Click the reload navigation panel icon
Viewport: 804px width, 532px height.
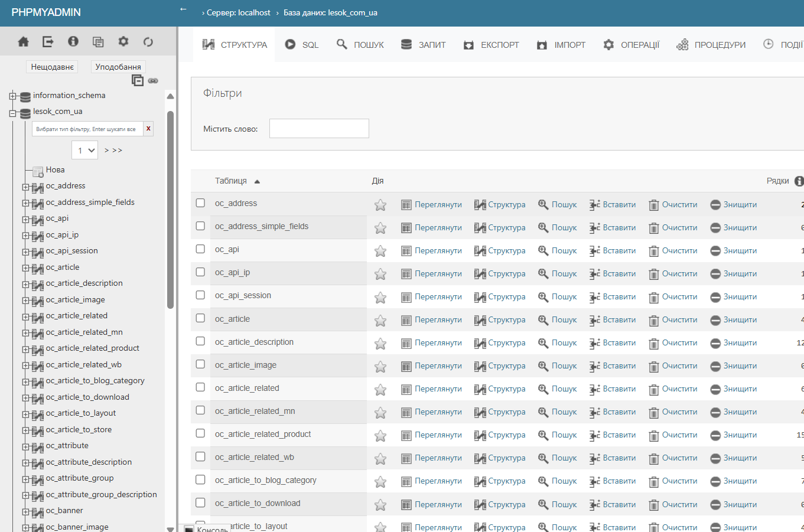click(x=148, y=42)
